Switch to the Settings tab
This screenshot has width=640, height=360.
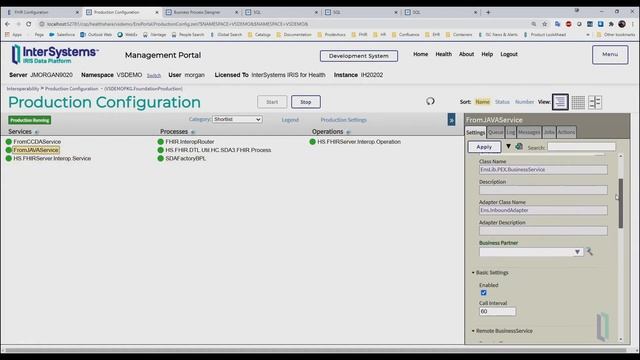(476, 132)
